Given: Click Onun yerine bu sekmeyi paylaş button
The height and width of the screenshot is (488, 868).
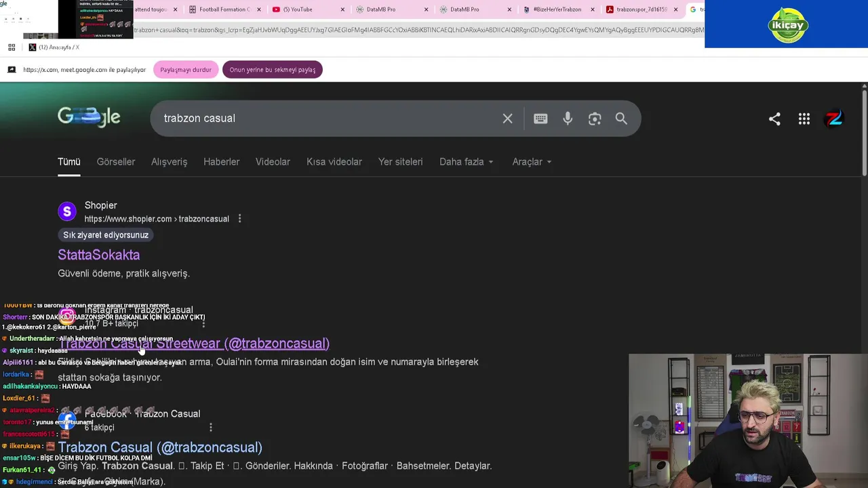Looking at the screenshot, I should click(273, 70).
